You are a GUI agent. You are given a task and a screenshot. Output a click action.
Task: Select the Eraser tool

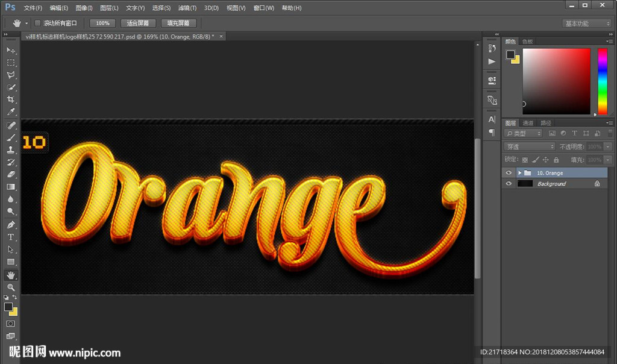pyautogui.click(x=11, y=174)
